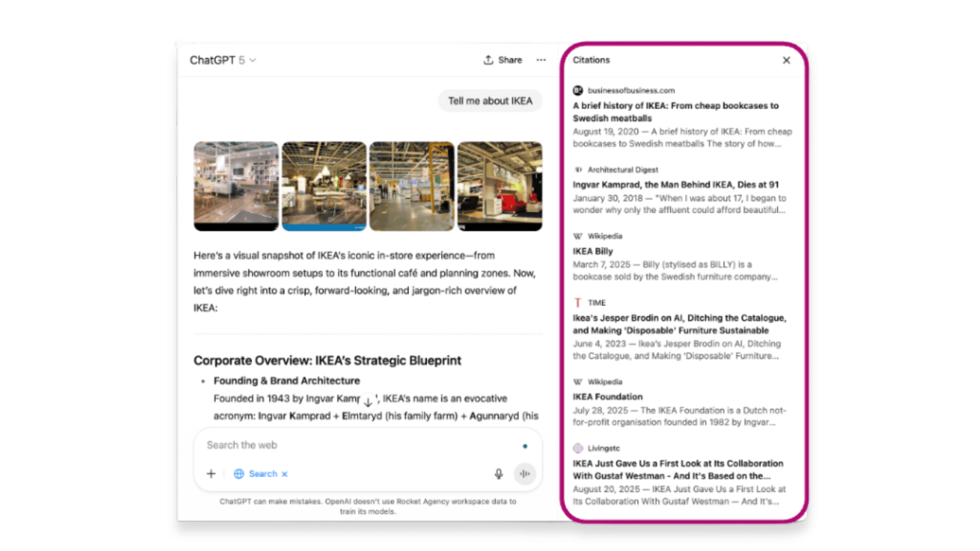This screenshot has height=551, width=980.
Task: Close the Citations panel
Action: pyautogui.click(x=786, y=60)
